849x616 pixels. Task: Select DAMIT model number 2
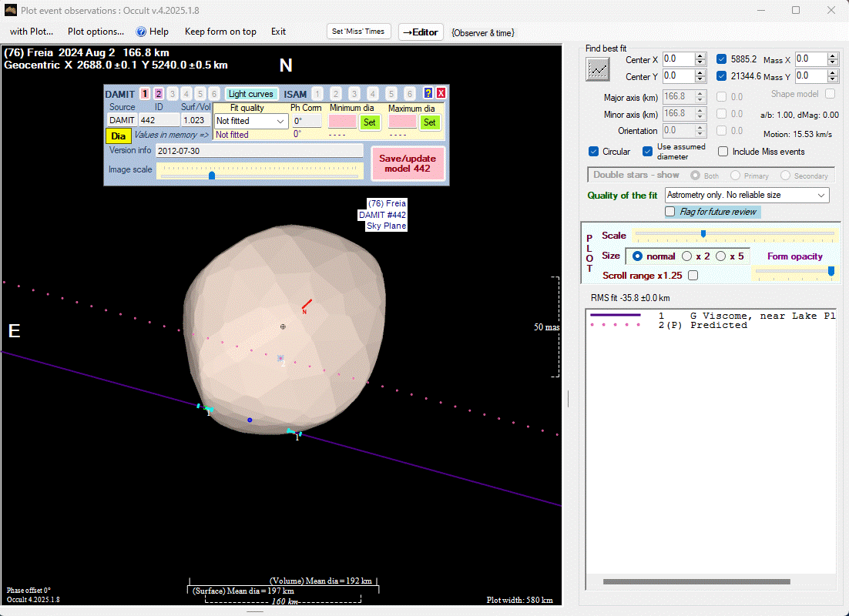159,94
